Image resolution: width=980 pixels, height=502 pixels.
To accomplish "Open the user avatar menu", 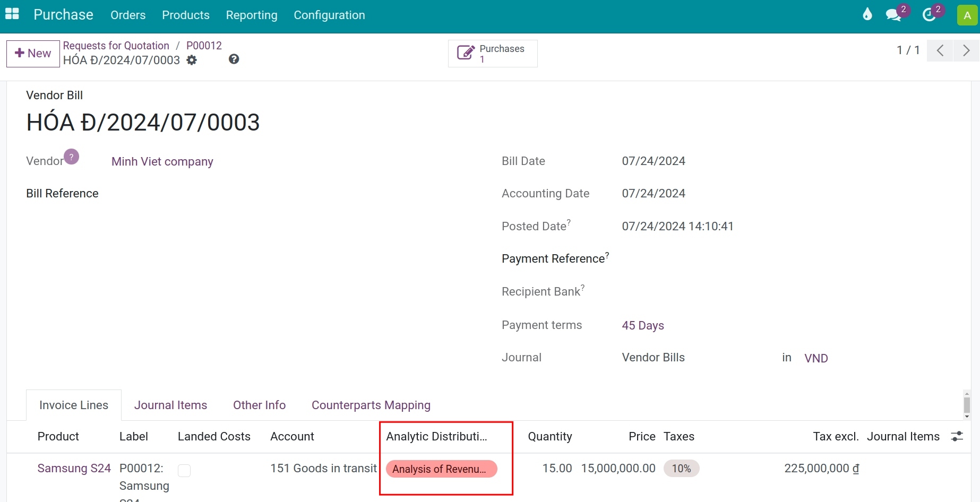I will pos(966,14).
